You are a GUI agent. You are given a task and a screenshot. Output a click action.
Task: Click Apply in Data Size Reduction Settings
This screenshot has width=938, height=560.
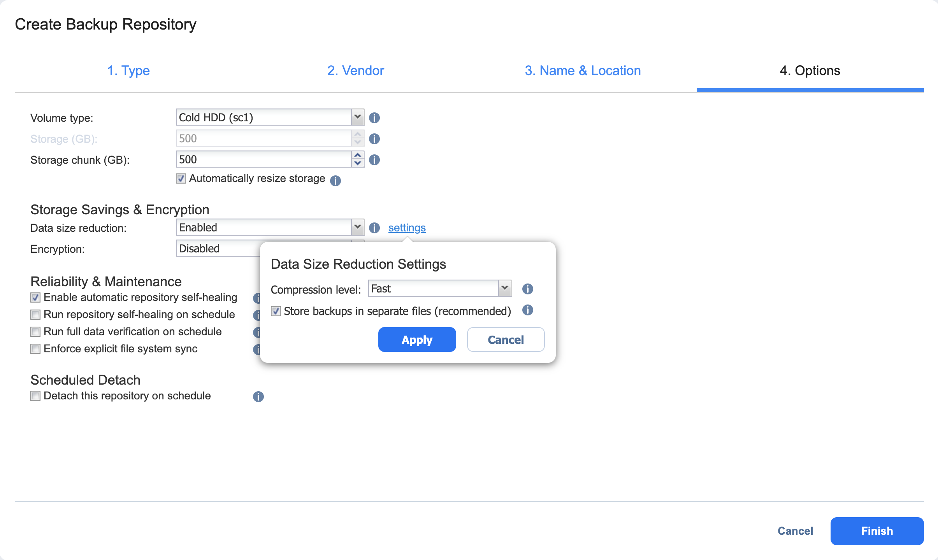(417, 340)
